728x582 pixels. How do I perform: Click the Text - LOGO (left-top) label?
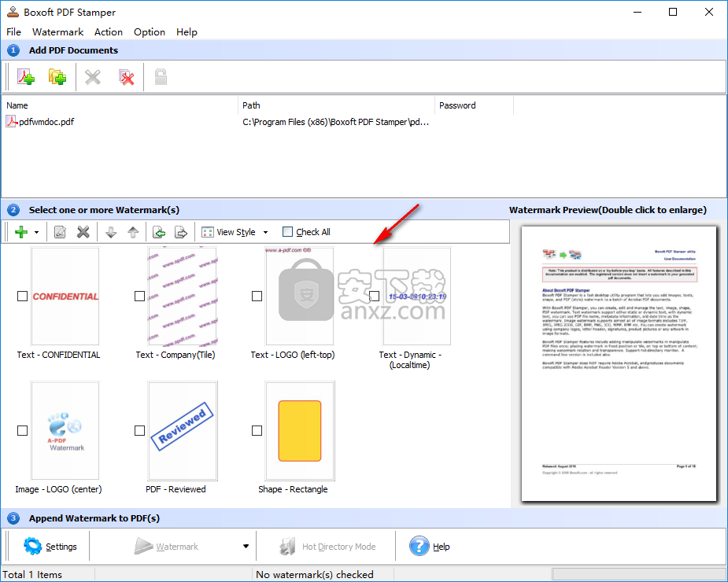(293, 355)
